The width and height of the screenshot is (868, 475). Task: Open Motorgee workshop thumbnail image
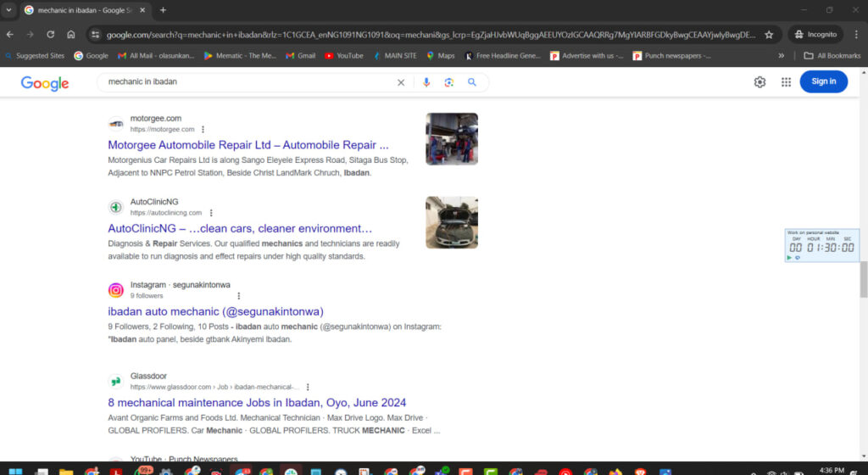[452, 139]
